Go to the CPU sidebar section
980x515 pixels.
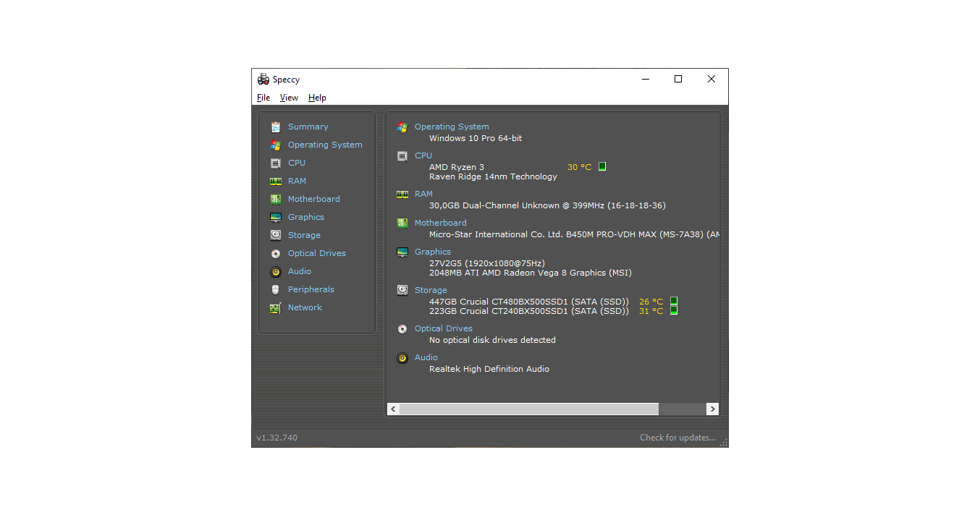[297, 163]
